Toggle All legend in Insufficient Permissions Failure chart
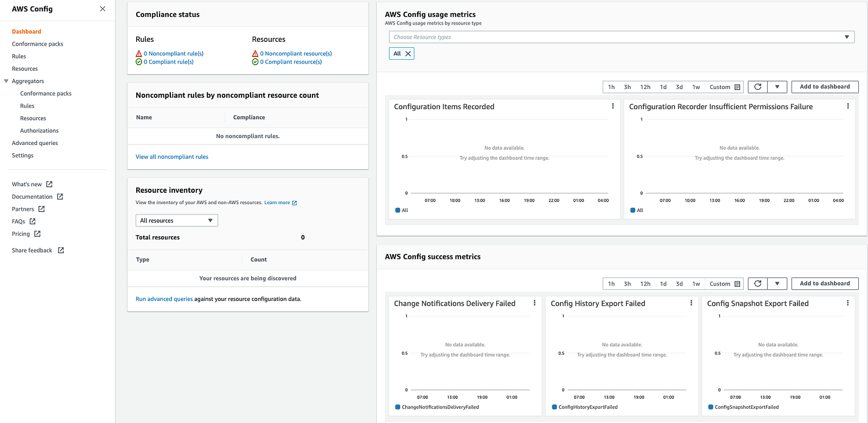 pos(636,210)
